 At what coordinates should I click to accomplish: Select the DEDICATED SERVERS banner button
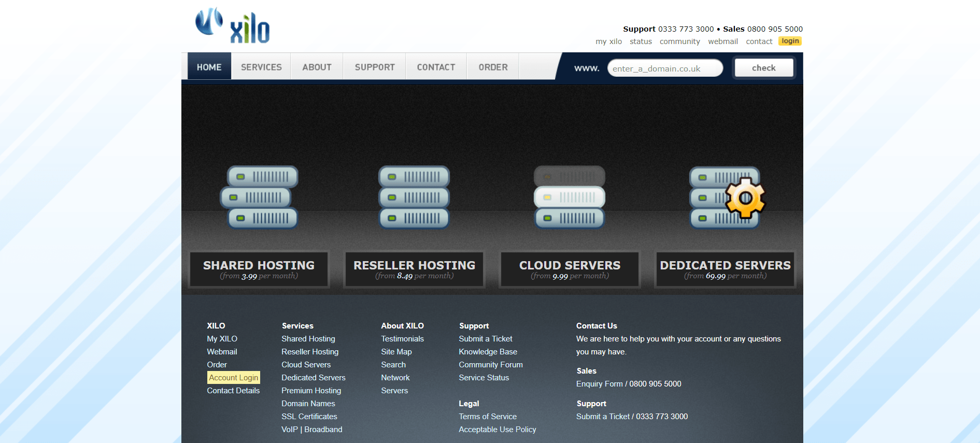pos(726,269)
